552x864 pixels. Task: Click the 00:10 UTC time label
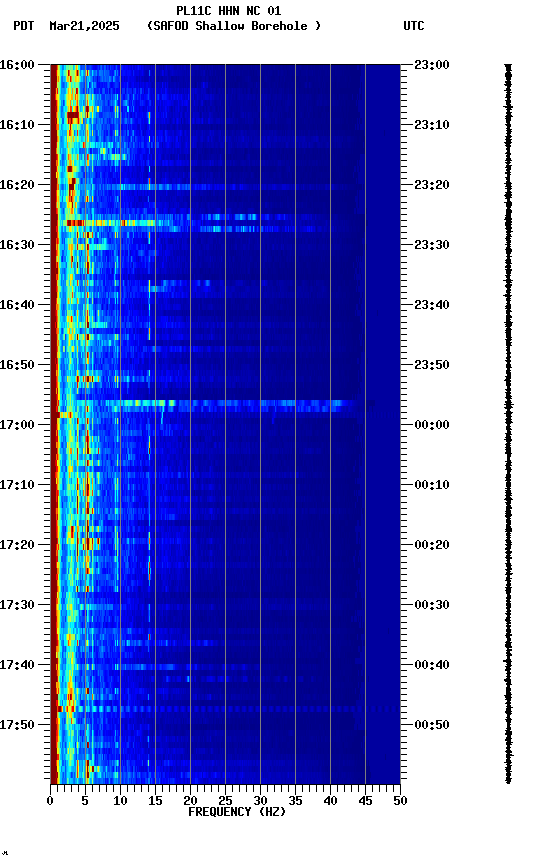tap(432, 485)
